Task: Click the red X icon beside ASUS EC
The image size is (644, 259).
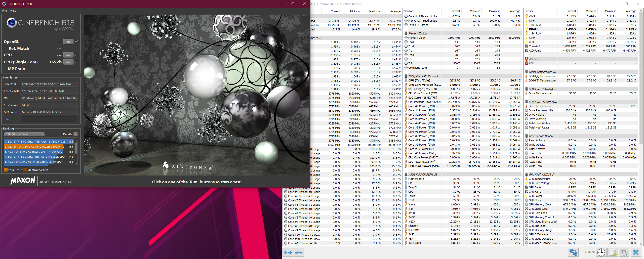Action: click(x=527, y=59)
